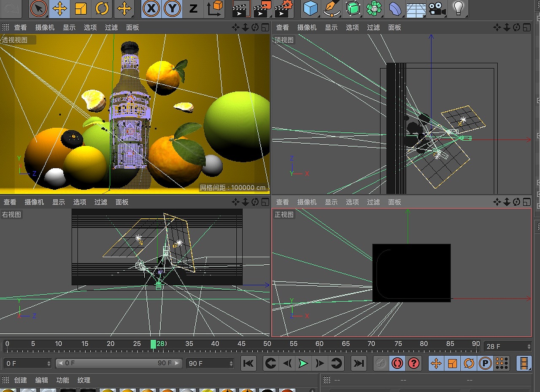Open the blue bend deformer objects

[x=395, y=8]
